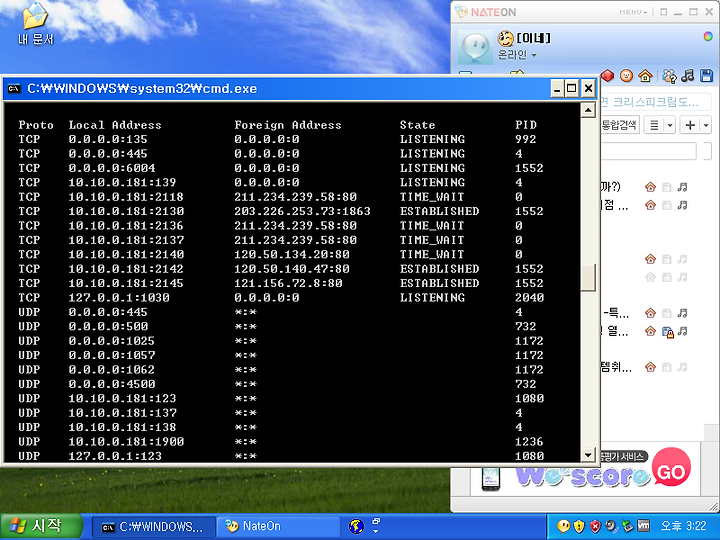720x540 pixels.
Task: Click the taskbar clock 오후 3:22
Action: pyautogui.click(x=683, y=526)
